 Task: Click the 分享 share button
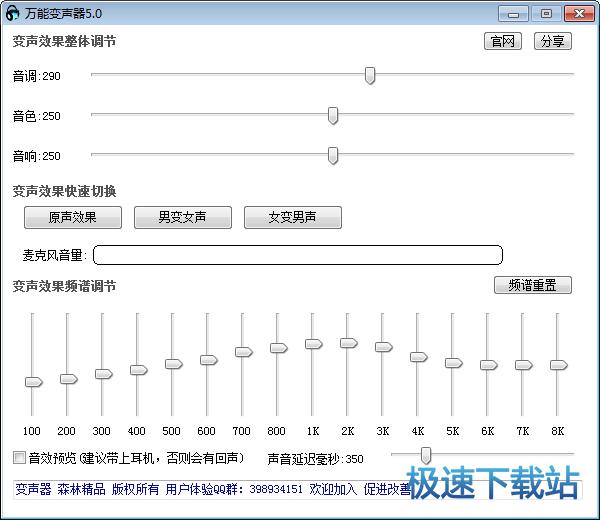click(x=551, y=41)
